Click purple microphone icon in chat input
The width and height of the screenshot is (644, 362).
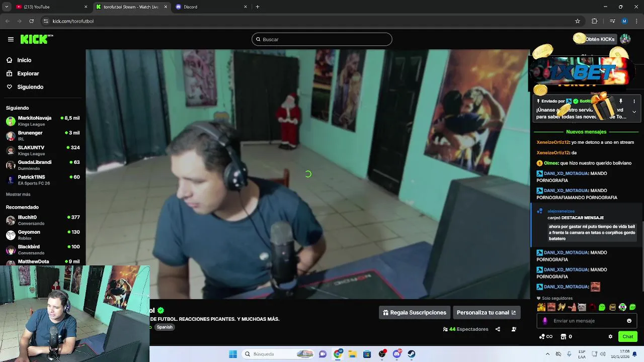545,321
